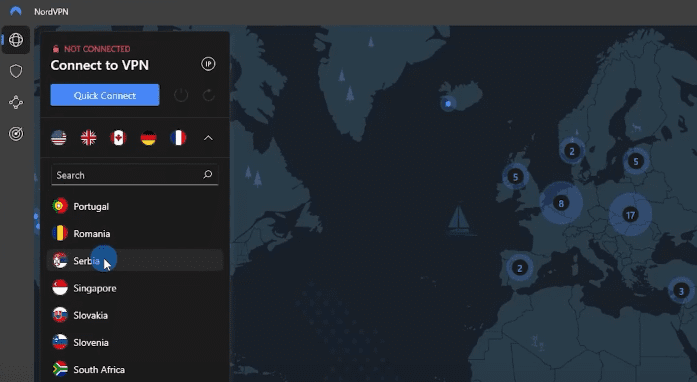Open the shield Threat Protection sidebar icon
The width and height of the screenshot is (697, 382).
[16, 71]
